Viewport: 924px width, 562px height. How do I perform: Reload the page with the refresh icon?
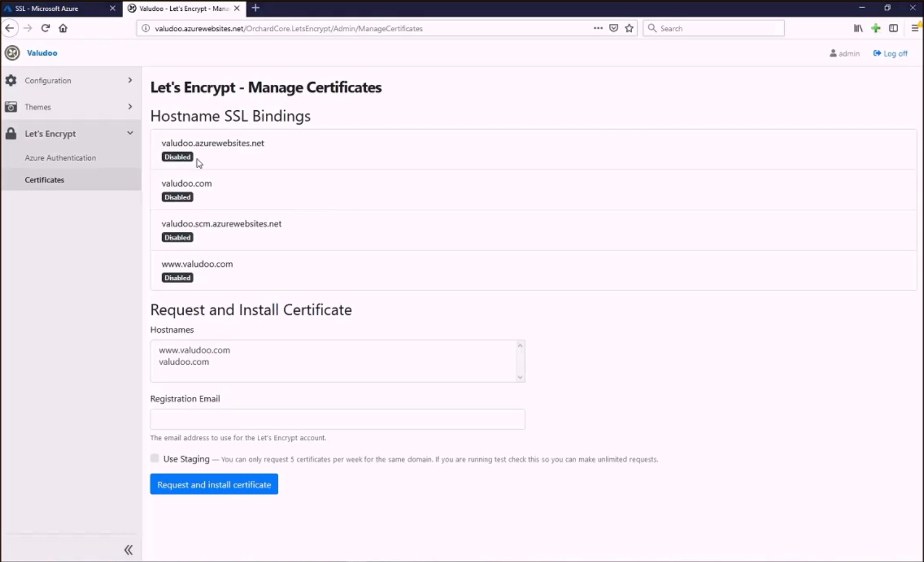45,28
